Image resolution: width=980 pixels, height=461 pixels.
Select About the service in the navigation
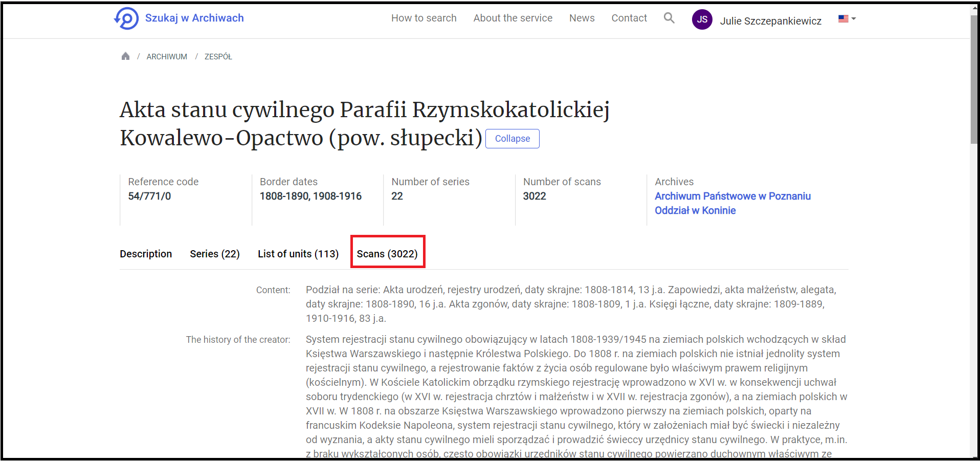click(513, 18)
